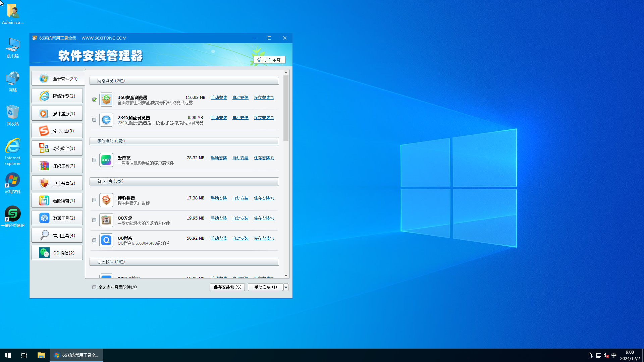This screenshot has width=644, height=362.
Task: Open Task View on the taskbar
Action: [24, 355]
